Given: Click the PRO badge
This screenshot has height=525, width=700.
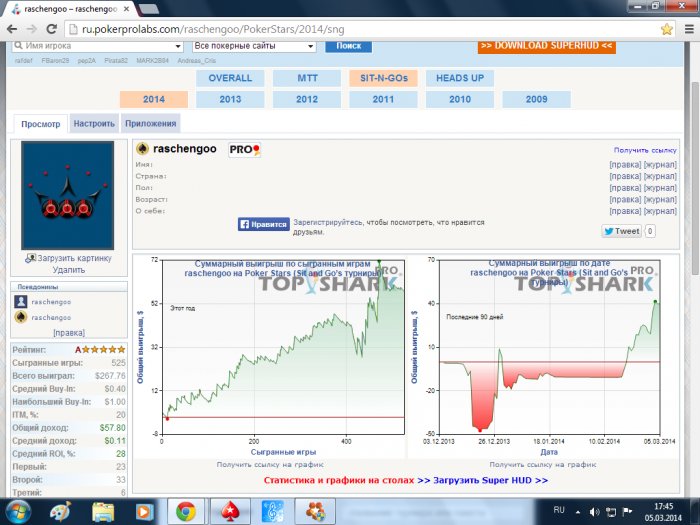Looking at the screenshot, I should coord(244,150).
